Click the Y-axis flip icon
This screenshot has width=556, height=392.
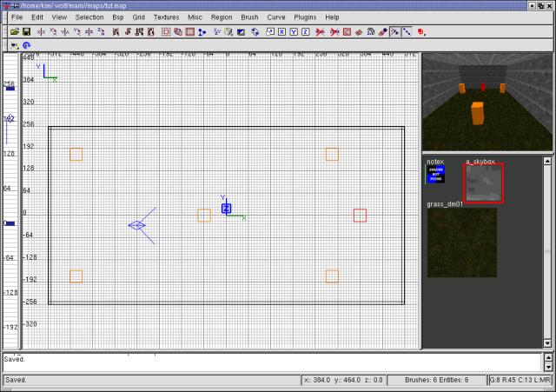coord(65,32)
